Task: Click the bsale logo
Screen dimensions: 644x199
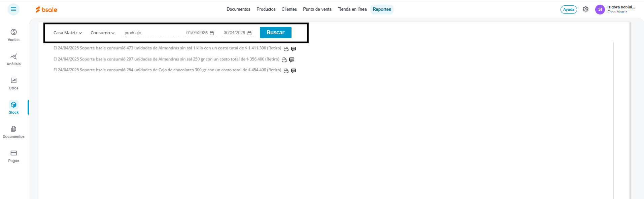Action: (x=46, y=10)
